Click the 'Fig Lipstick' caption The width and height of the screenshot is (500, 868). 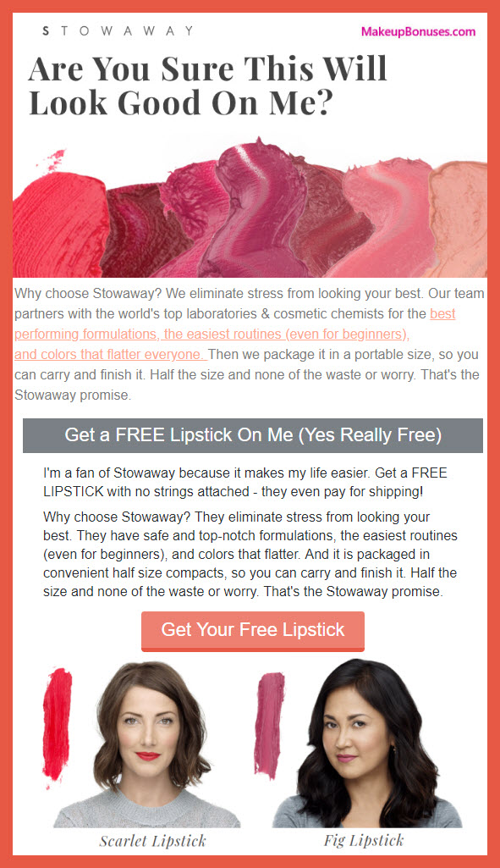pyautogui.click(x=364, y=840)
